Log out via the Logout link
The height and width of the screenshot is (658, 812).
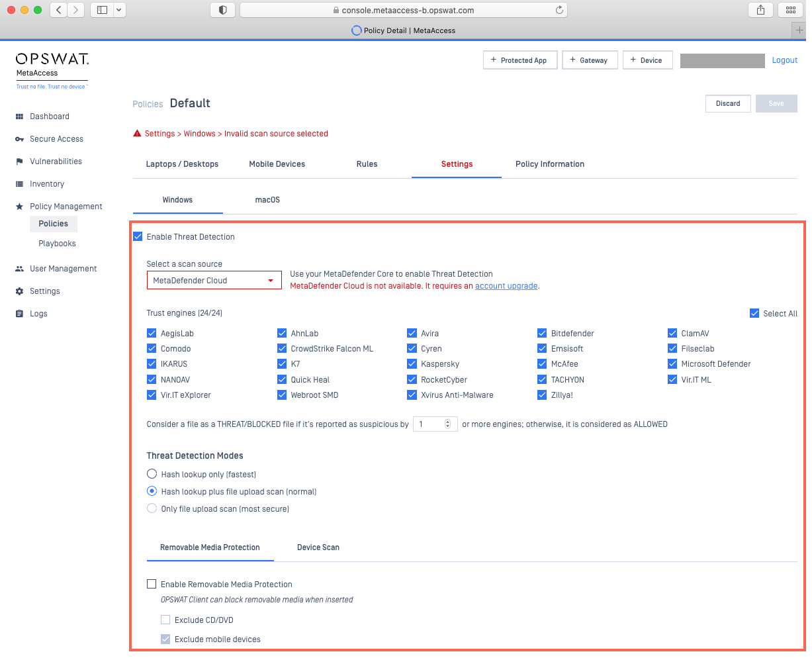click(785, 60)
